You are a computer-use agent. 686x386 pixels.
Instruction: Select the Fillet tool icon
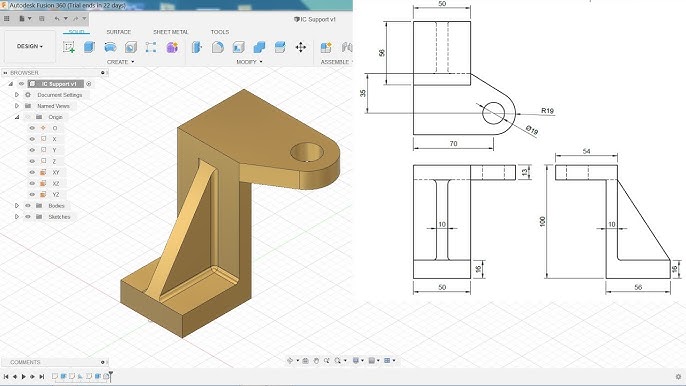217,47
